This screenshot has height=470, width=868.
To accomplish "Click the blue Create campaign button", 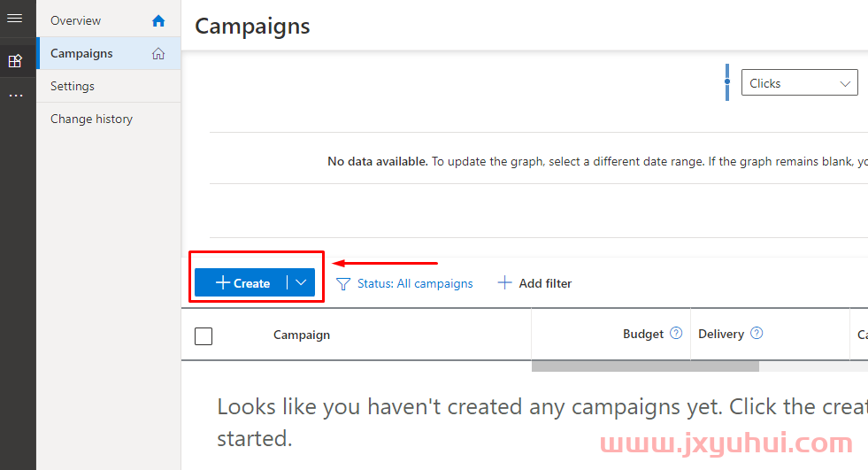I will coord(242,283).
